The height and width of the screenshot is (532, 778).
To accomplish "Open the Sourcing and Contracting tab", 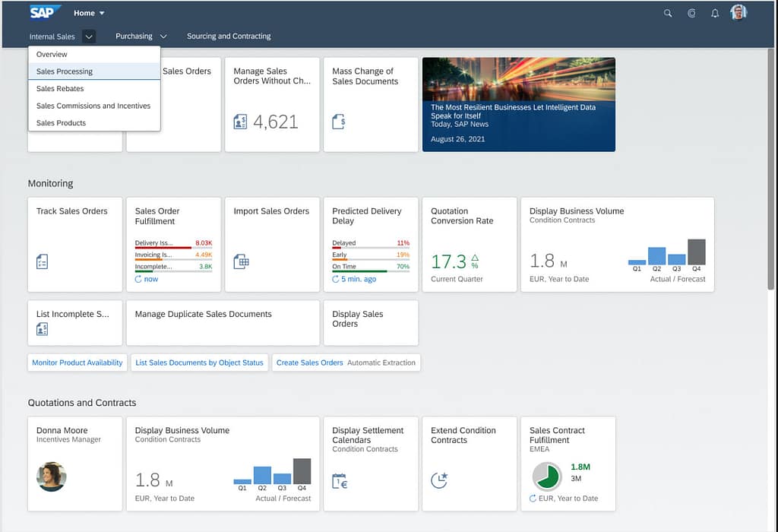I will tap(229, 36).
